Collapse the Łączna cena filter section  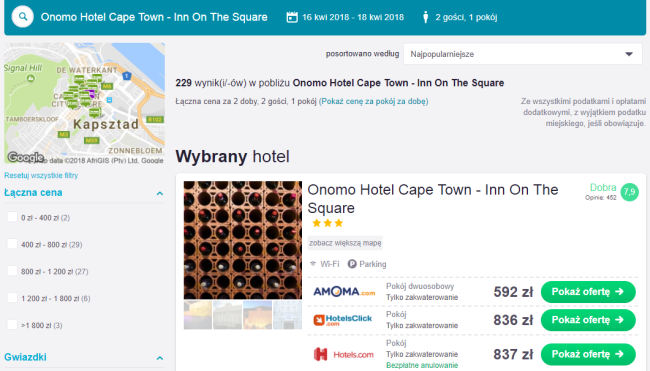pos(160,193)
